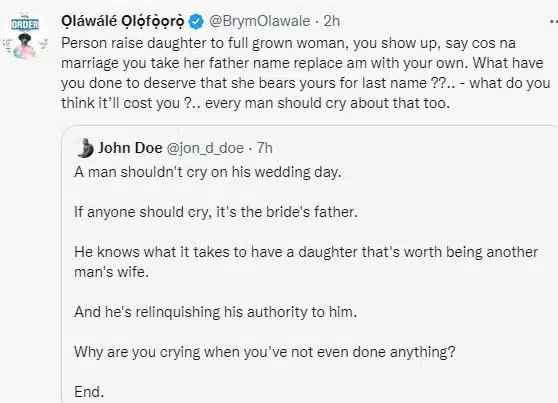This screenshot has width=558, height=403.
Task: Open quoted tweet line 'A man shouldn't cry'
Action: (x=208, y=172)
